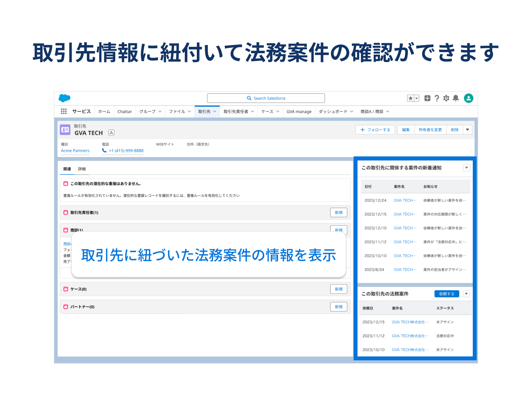Open the user profile avatar

(x=469, y=98)
